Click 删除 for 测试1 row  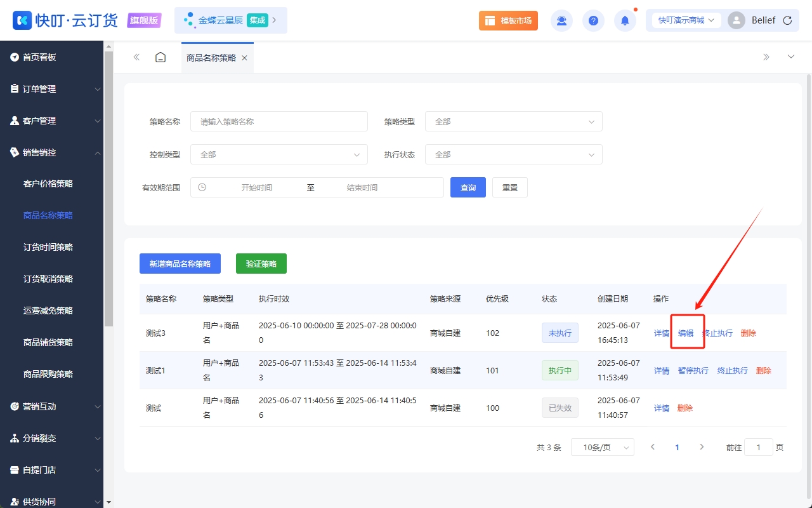(x=764, y=370)
